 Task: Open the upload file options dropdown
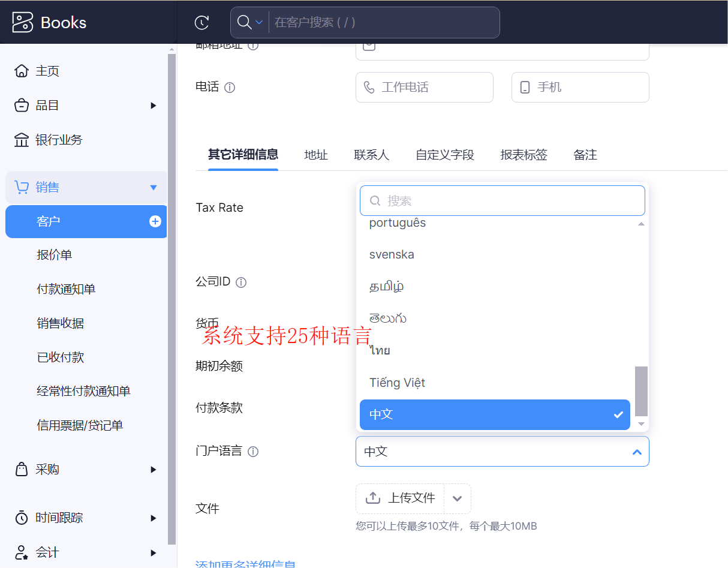(x=456, y=498)
